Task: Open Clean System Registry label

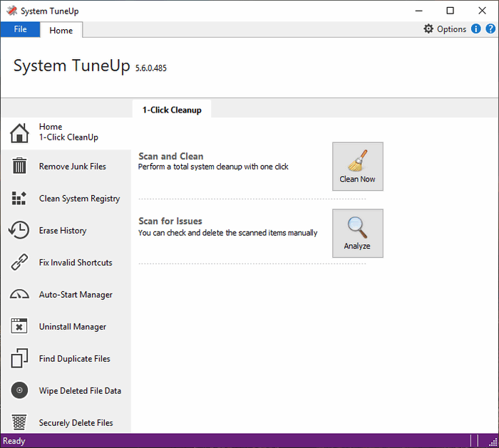Action: [x=80, y=199]
